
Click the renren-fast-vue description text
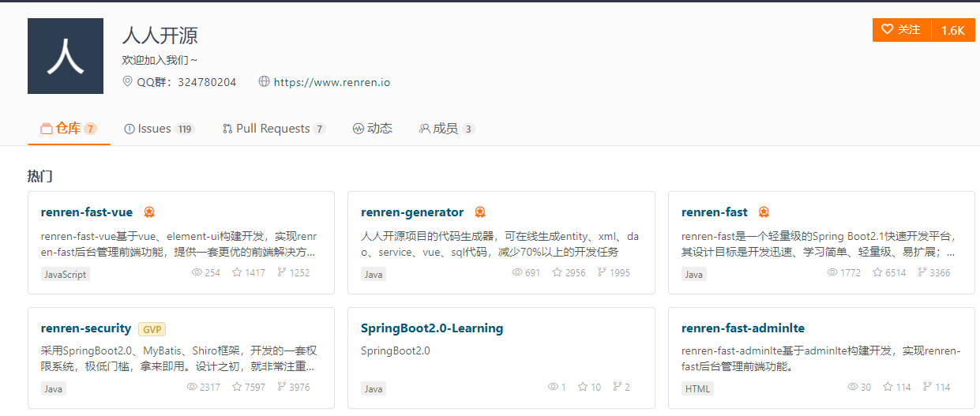pyautogui.click(x=179, y=244)
